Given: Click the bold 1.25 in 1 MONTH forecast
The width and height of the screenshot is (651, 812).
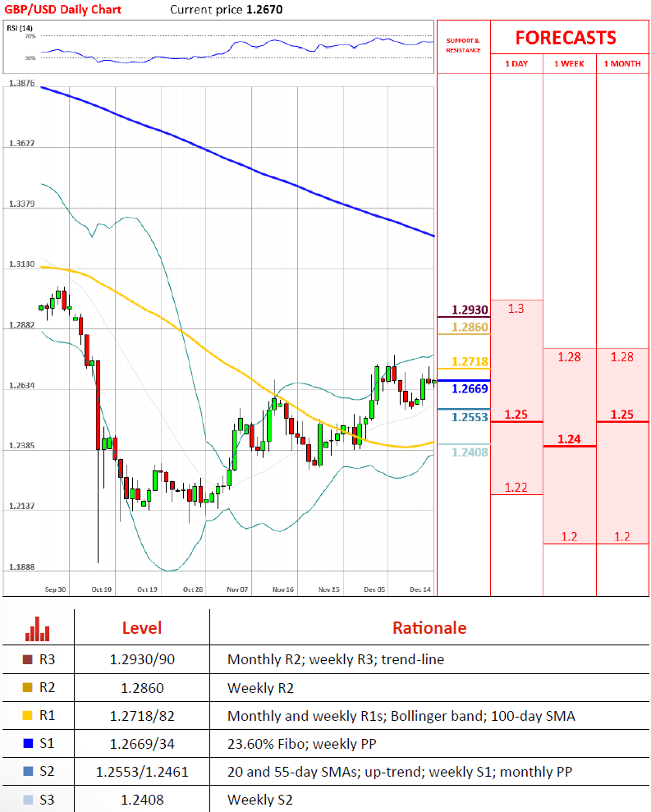Looking at the screenshot, I should pos(622,415).
